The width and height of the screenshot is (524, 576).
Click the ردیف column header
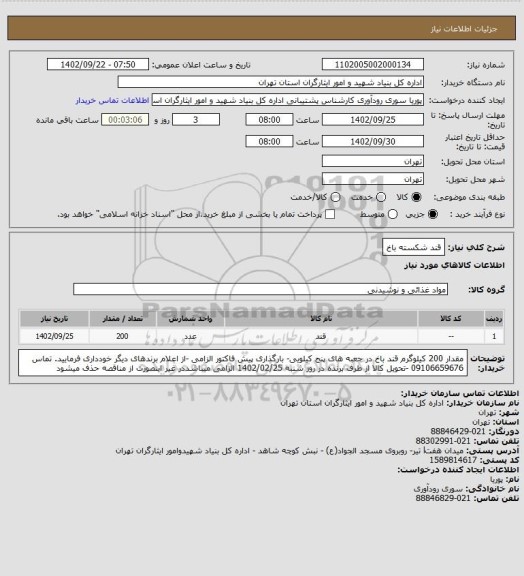pos(494,318)
